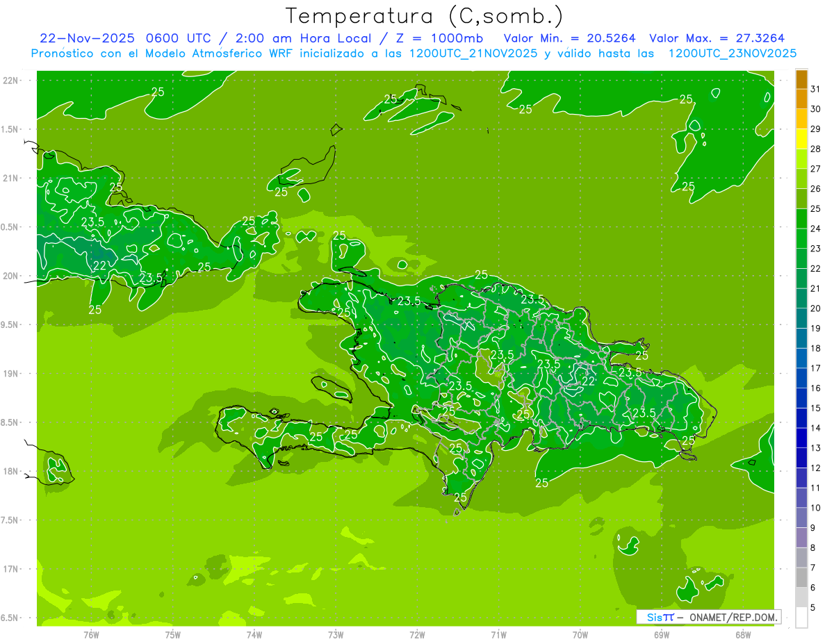The width and height of the screenshot is (834, 644).
Task: Click the valid-until time "1200UTC_23NOV2025"
Action: (x=732, y=53)
